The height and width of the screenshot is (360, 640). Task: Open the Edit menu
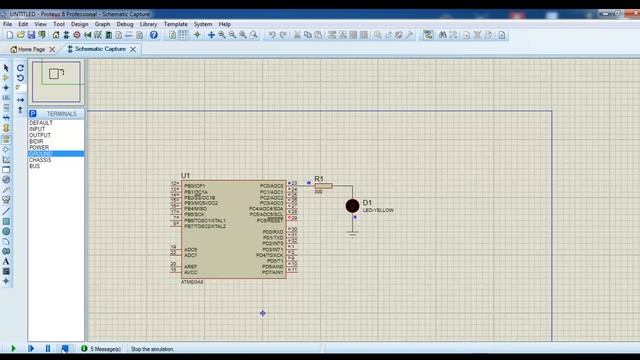[23, 24]
